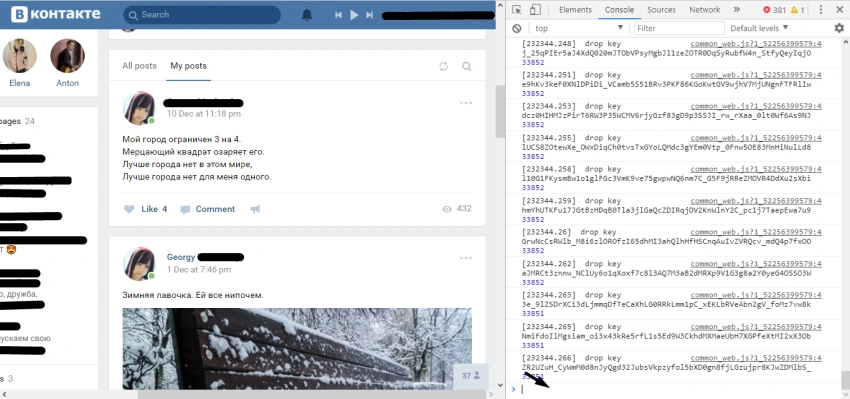Focus the console Filter field
Screen dimensions: 850x399
[679, 28]
